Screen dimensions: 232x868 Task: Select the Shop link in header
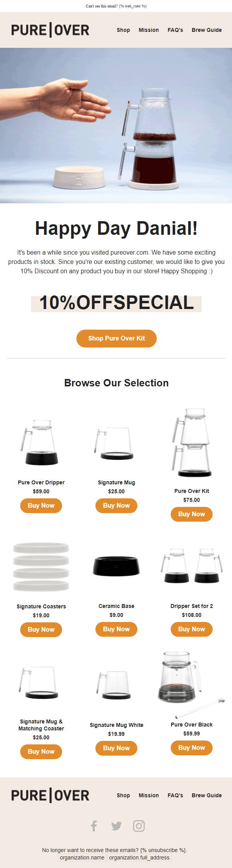pos(123,30)
